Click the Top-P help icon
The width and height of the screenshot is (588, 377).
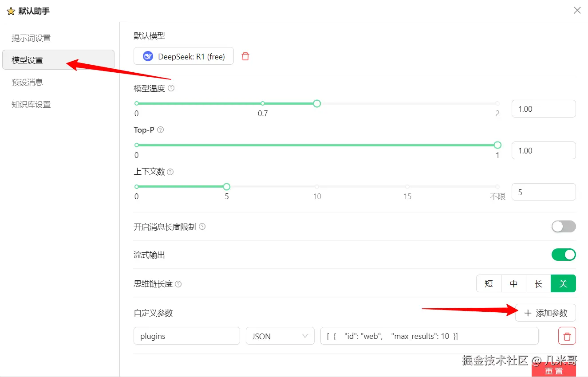pyautogui.click(x=160, y=130)
